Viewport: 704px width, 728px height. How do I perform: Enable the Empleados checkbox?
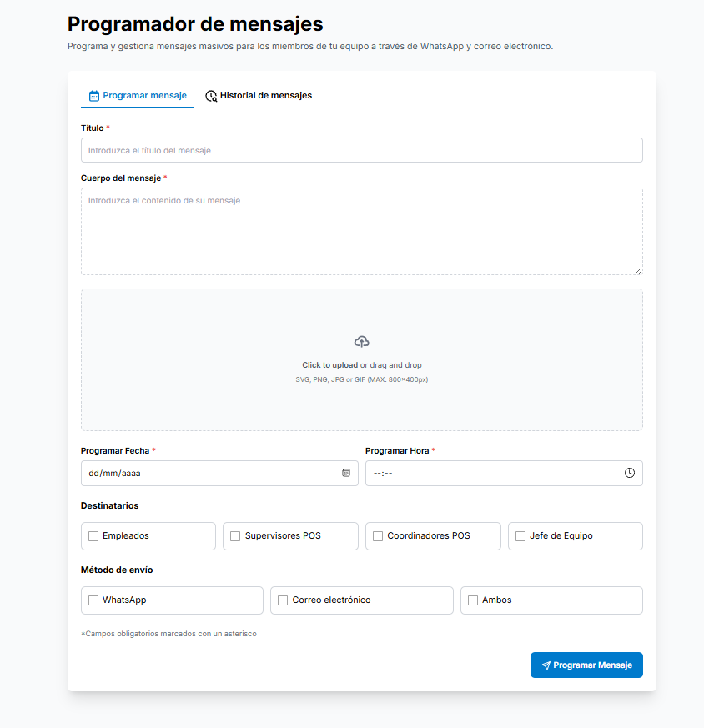(x=93, y=536)
